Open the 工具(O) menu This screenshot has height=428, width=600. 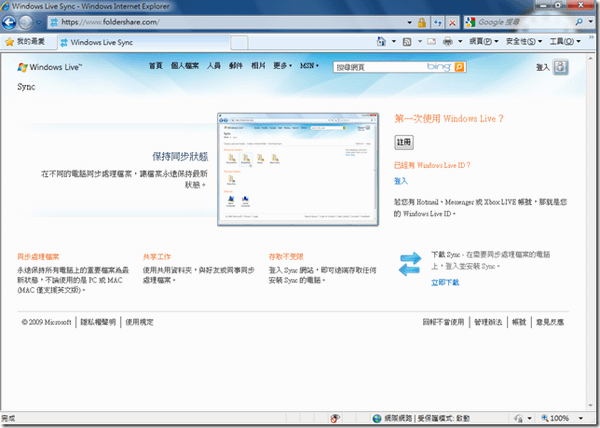coord(565,41)
